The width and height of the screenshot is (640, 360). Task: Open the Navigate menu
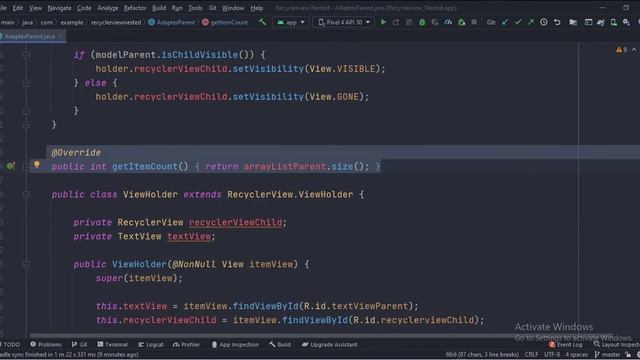pos(59,8)
